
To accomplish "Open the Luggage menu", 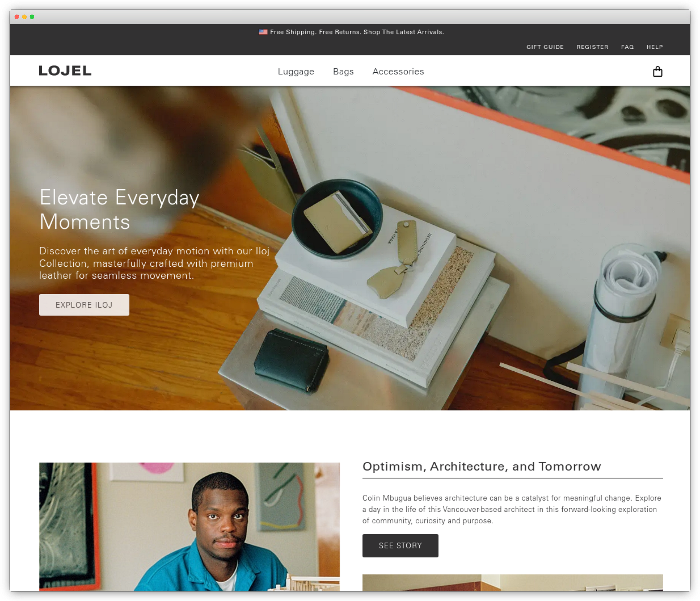I will point(296,72).
